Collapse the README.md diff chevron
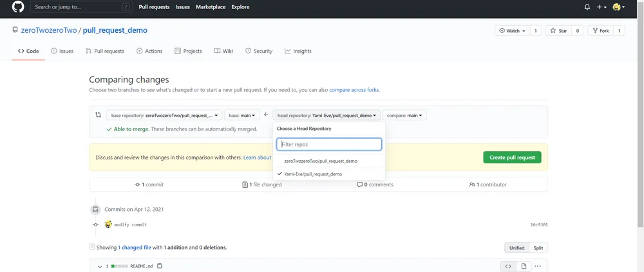The image size is (644, 272). (100, 267)
